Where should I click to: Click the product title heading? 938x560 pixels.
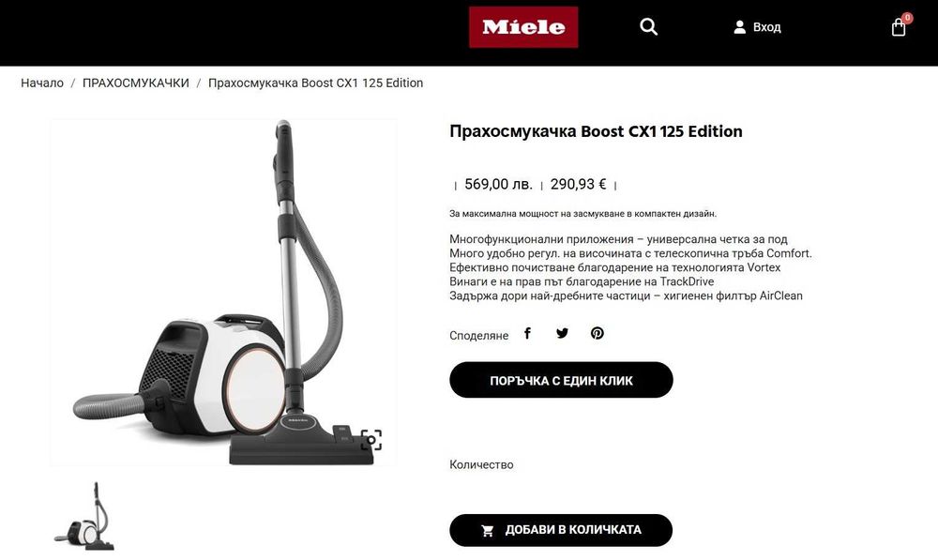(596, 131)
